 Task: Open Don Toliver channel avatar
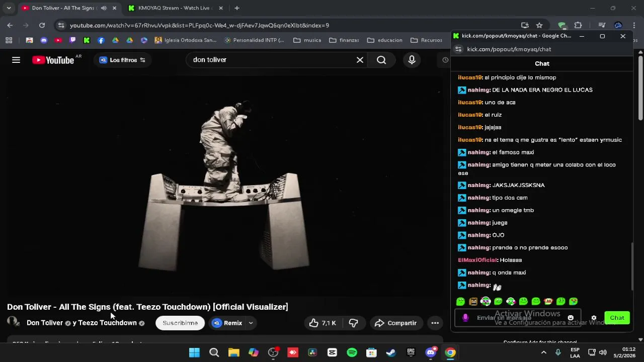click(x=14, y=322)
